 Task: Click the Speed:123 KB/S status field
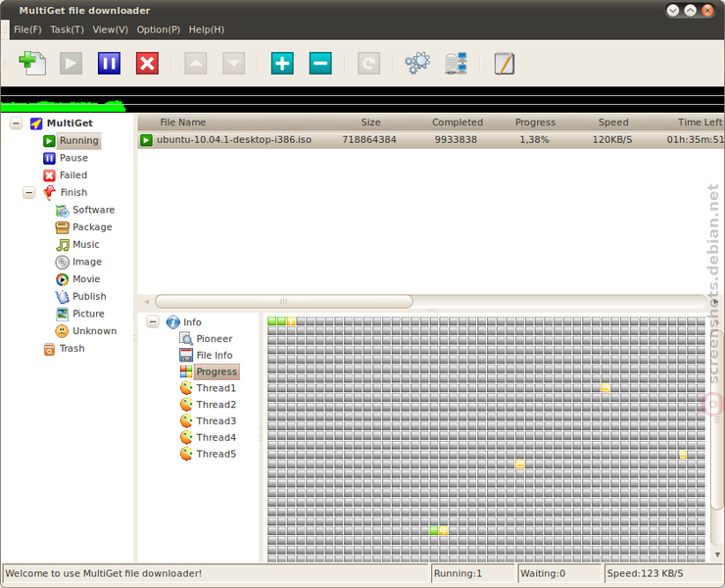pos(664,573)
